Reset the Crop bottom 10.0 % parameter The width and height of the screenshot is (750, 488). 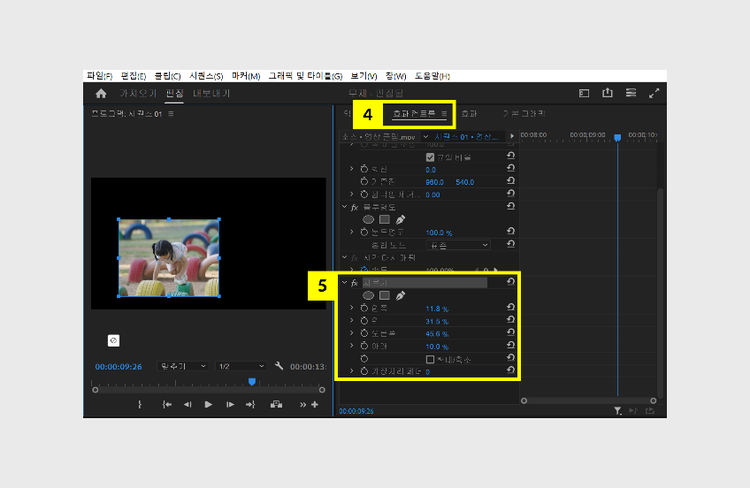click(x=511, y=345)
